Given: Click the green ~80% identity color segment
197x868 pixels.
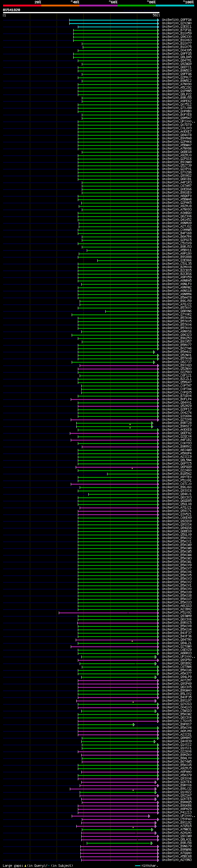Looking at the screenshot, I should tap(136, 6).
